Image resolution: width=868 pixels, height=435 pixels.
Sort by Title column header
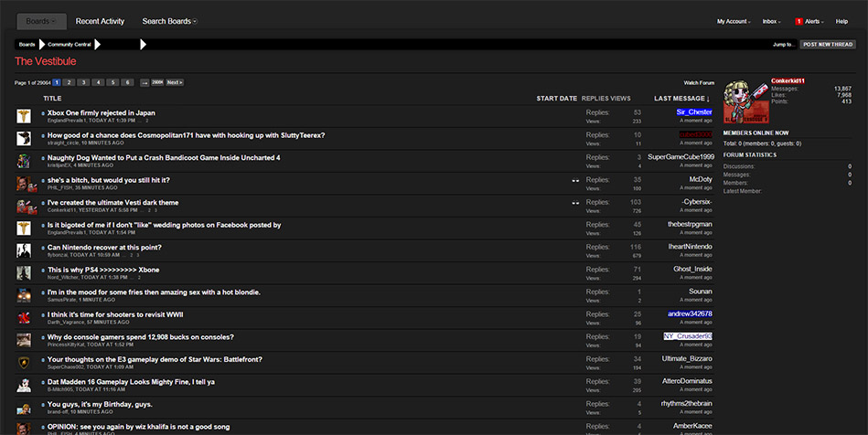(x=52, y=99)
